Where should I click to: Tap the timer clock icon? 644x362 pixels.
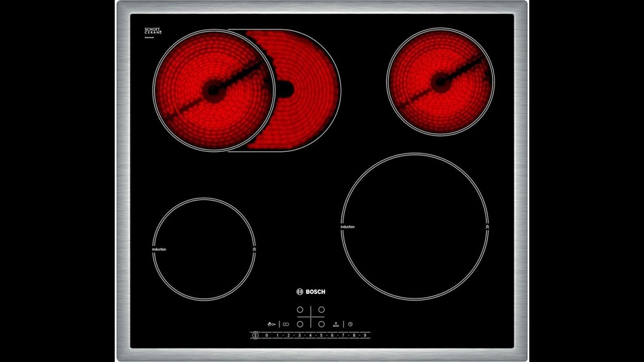click(x=350, y=324)
